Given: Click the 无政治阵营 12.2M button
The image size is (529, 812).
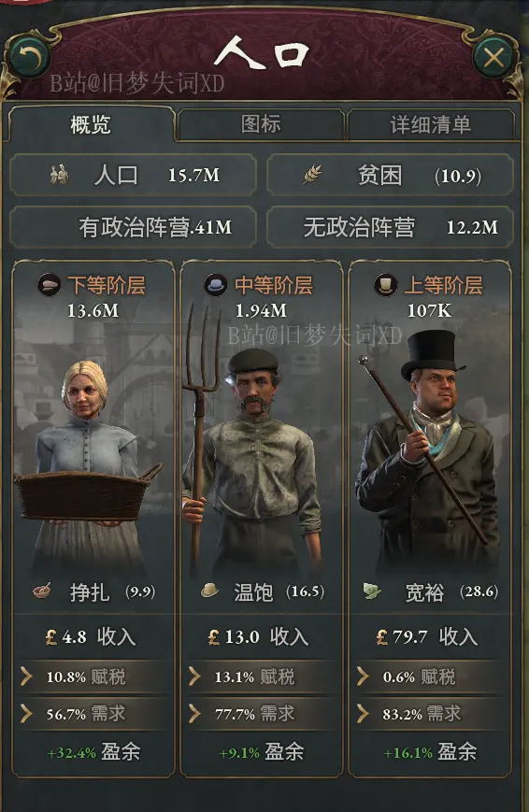Looking at the screenshot, I should click(x=390, y=227).
